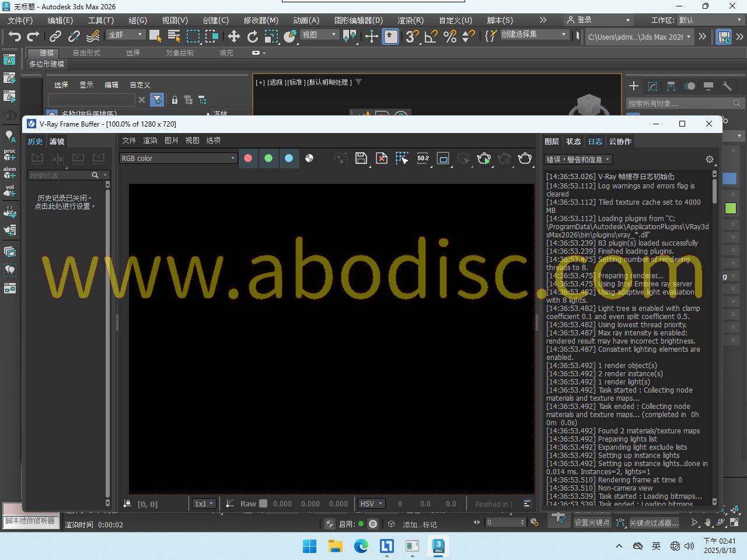
Task: Open the 渲染 menu in VFB
Action: (150, 141)
